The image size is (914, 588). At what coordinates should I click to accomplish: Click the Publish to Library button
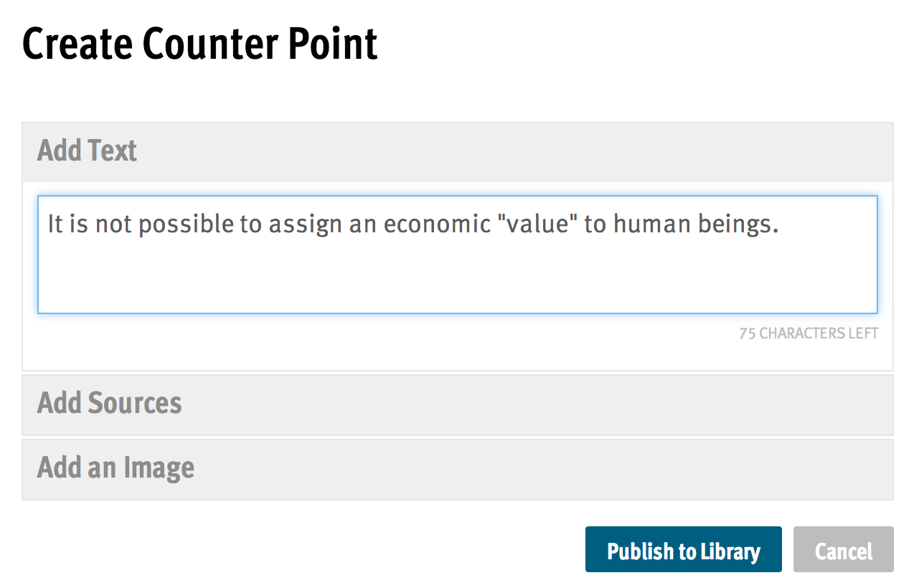pos(683,550)
